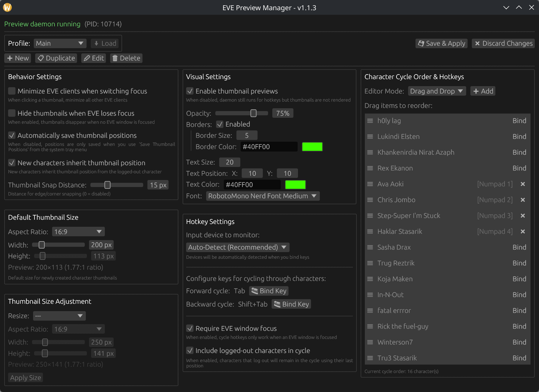Open the Input device Auto-Detect dropdown
539x392 pixels.
[238, 247]
